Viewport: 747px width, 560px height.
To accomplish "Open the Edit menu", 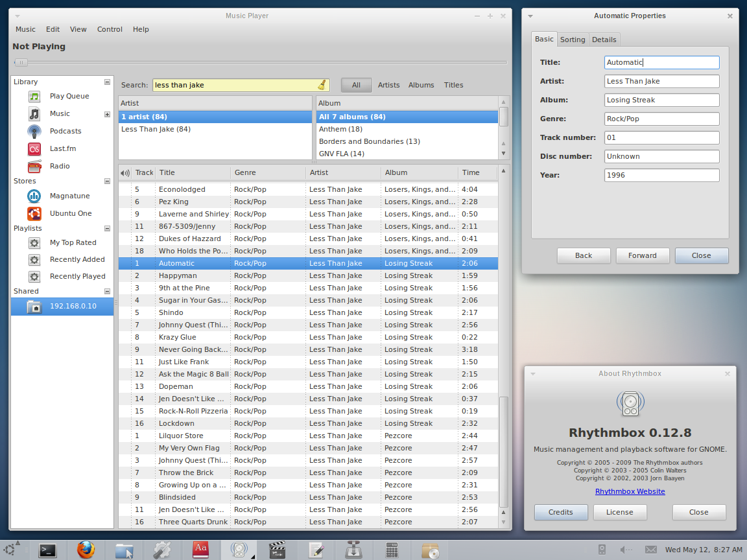I will pyautogui.click(x=53, y=30).
